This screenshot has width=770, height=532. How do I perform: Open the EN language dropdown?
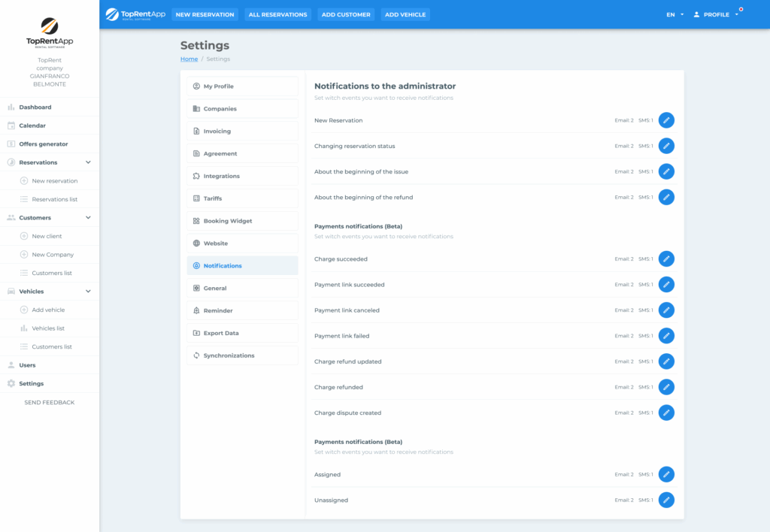(x=675, y=14)
